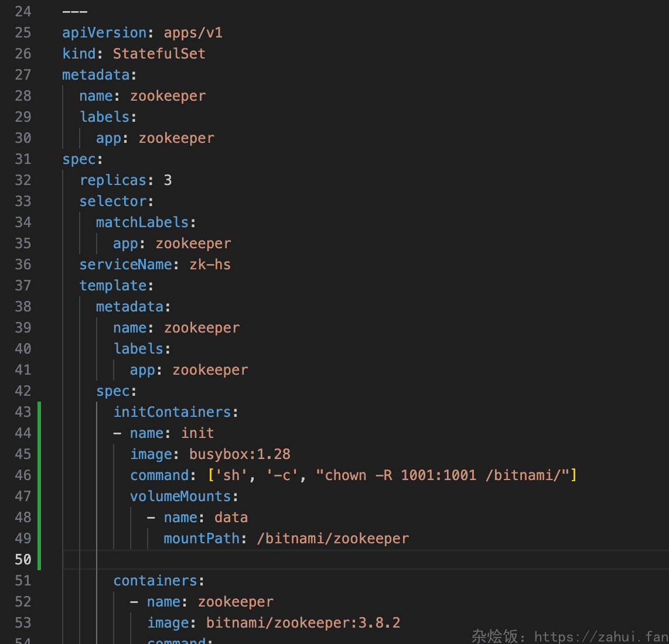
Task: Click the serviceName value zk-hs
Action: (210, 264)
